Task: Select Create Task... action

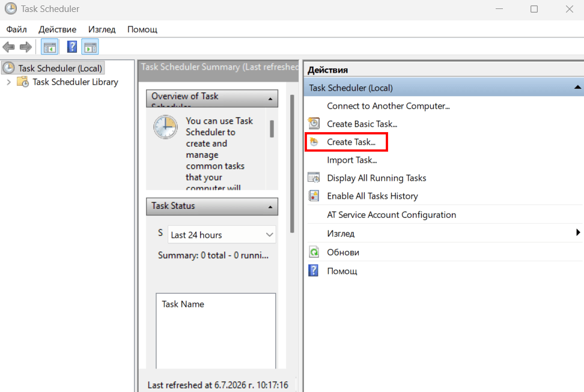Action: point(351,142)
